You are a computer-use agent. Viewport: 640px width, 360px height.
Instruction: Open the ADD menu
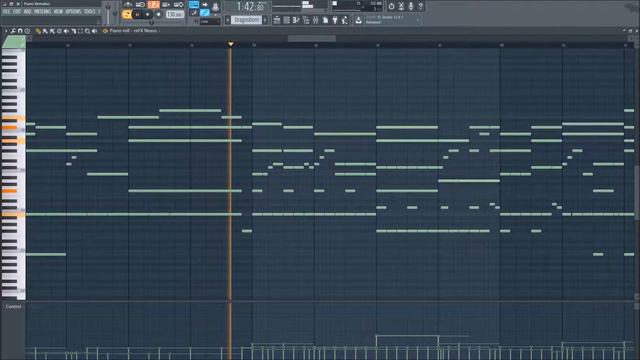click(27, 12)
